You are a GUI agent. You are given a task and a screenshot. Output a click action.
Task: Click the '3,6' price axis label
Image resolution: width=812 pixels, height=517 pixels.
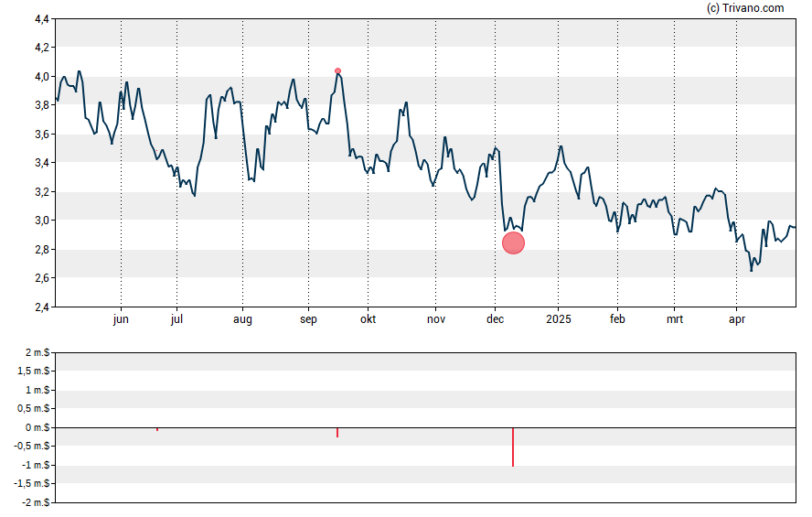pos(42,135)
